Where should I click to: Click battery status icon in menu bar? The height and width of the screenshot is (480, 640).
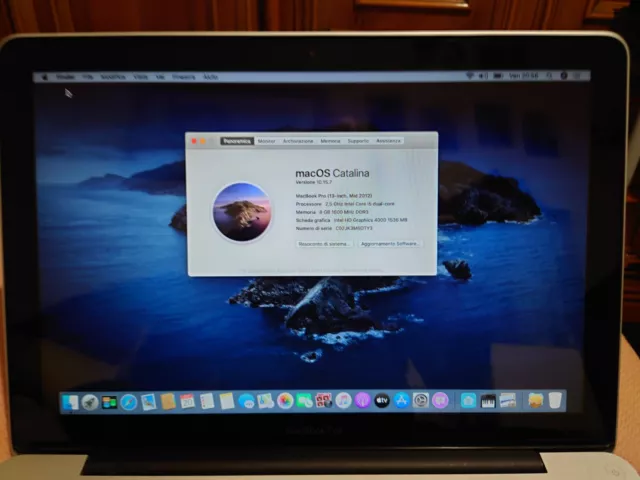[x=498, y=76]
